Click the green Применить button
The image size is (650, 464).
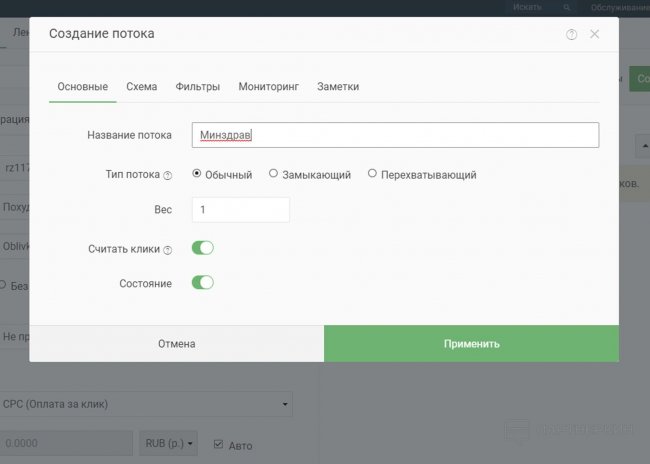(x=471, y=344)
